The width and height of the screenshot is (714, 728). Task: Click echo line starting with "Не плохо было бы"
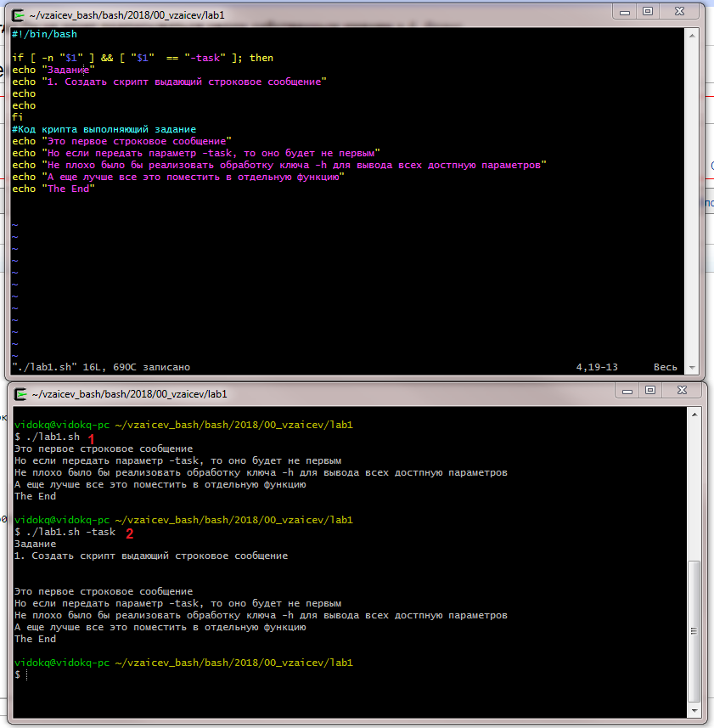[279, 165]
